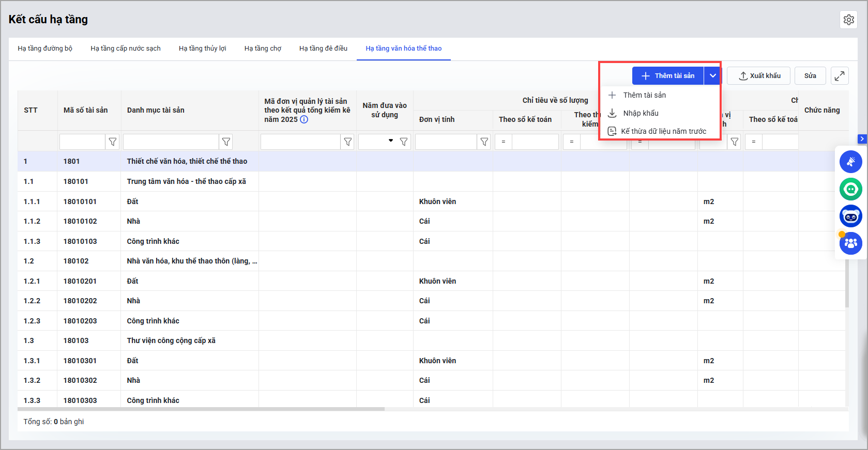The width and height of the screenshot is (868, 450).
Task: Open the settings gear icon
Action: [x=848, y=20]
